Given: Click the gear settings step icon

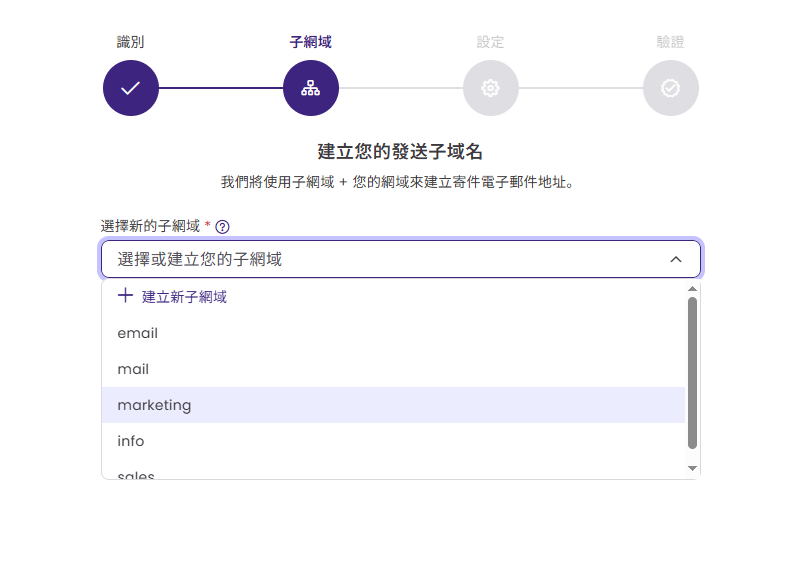Looking at the screenshot, I should click(491, 88).
